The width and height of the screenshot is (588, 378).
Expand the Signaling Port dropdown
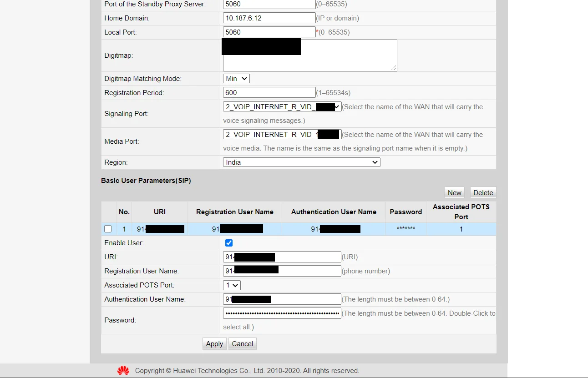click(282, 107)
